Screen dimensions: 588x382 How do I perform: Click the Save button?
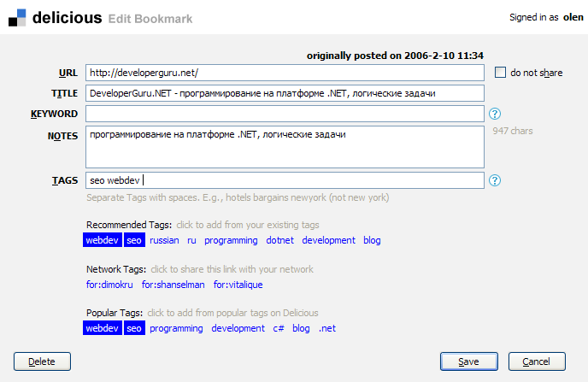pos(467,361)
